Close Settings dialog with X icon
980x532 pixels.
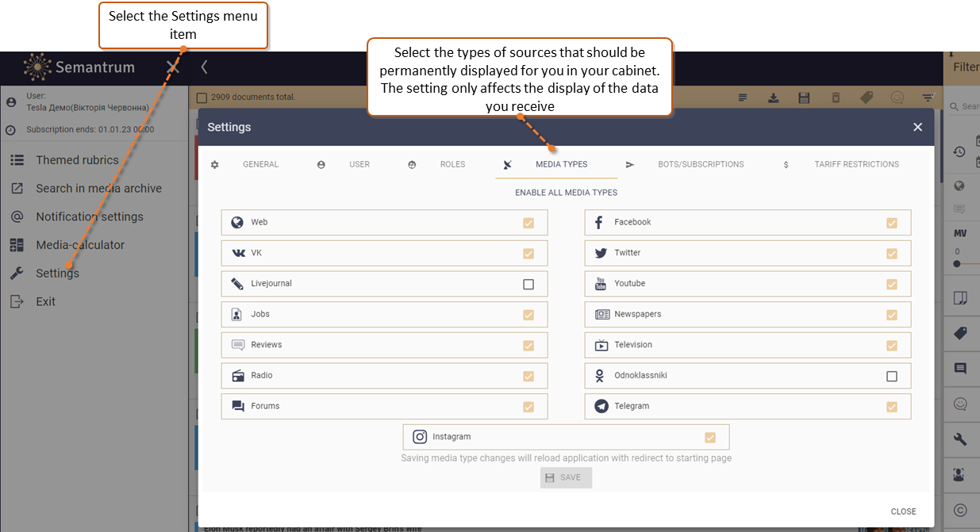pyautogui.click(x=917, y=127)
